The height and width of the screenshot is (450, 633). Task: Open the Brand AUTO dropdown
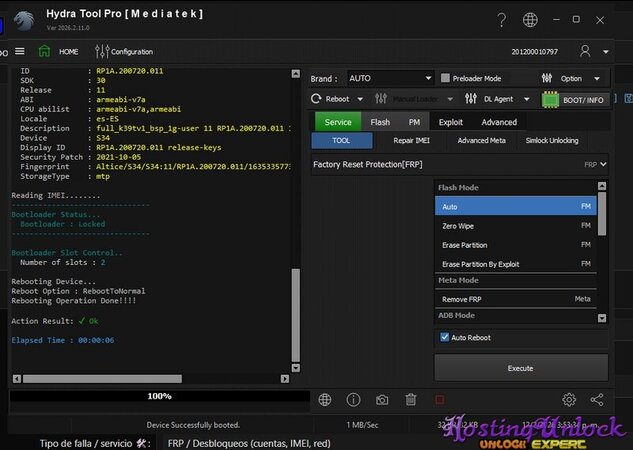click(x=389, y=78)
